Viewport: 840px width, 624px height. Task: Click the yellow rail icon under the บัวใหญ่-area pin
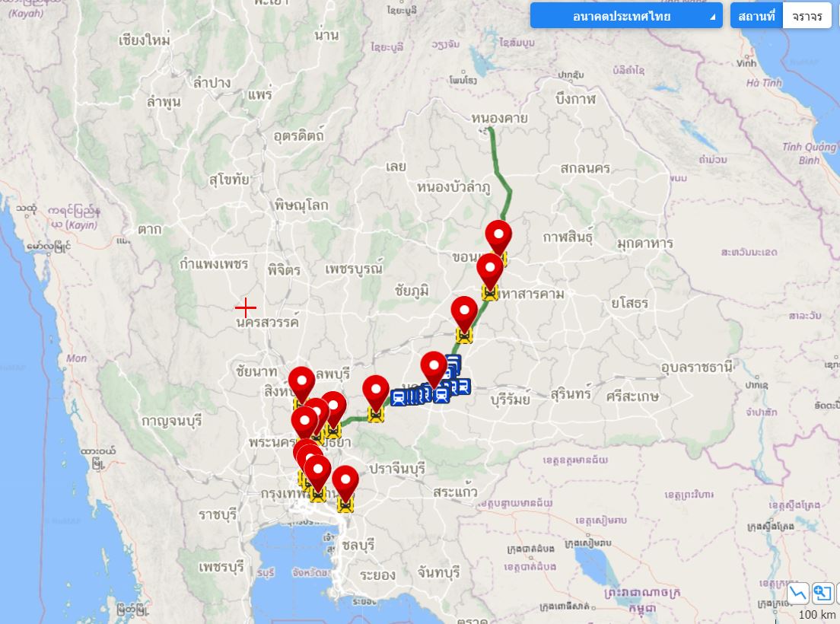[x=464, y=335]
